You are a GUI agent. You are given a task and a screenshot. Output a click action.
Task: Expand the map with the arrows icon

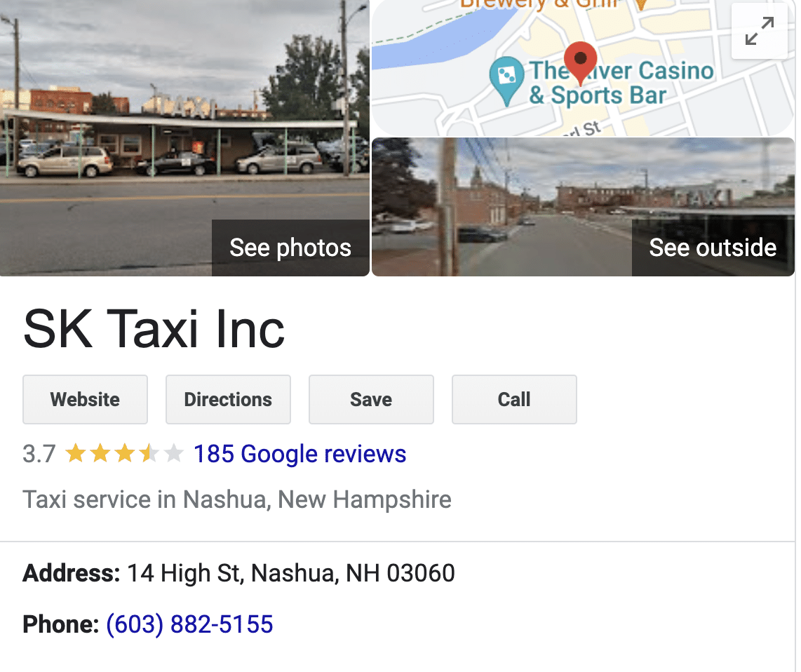click(x=759, y=31)
